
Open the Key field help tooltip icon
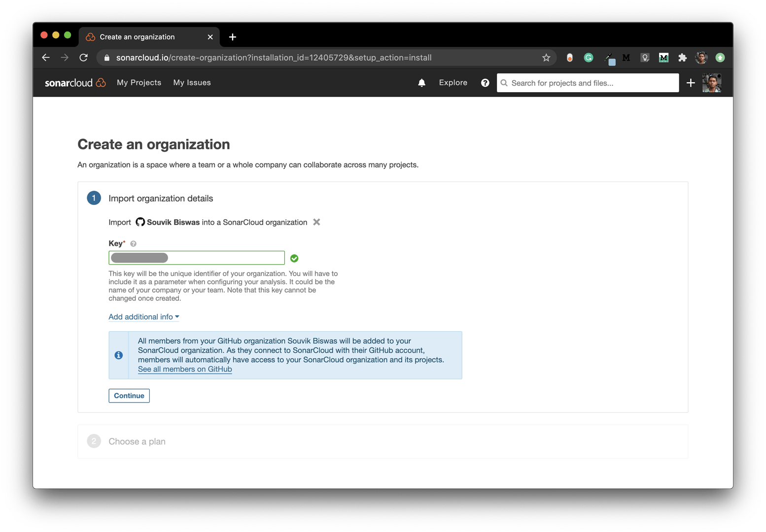(x=133, y=243)
